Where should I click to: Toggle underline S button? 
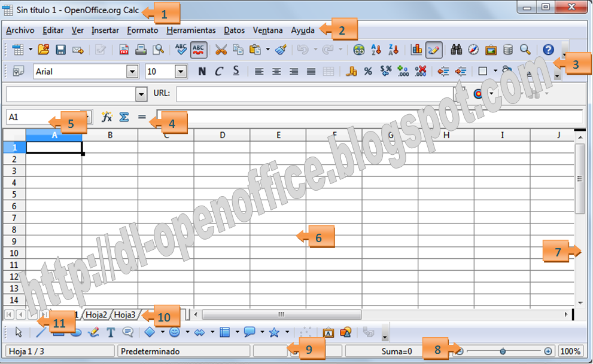236,71
